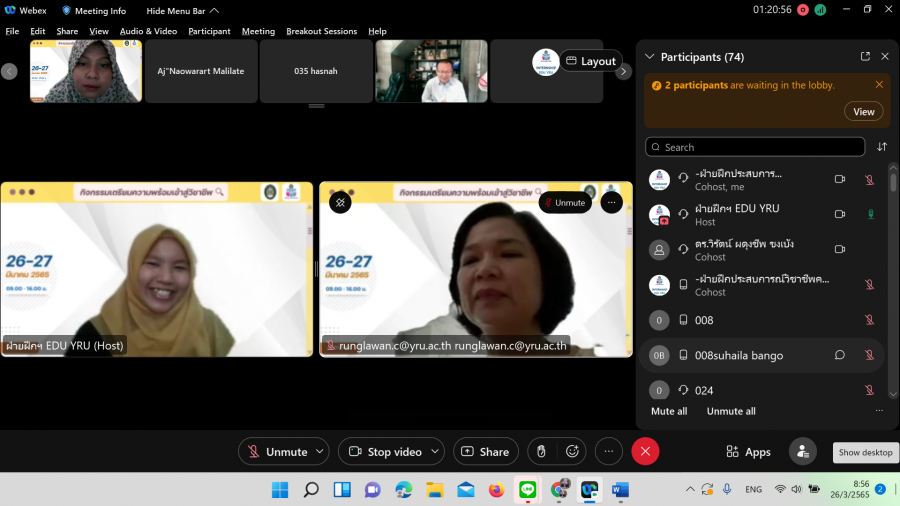Open the Audio & Video menu
Viewport: 900px width, 506px height.
pos(148,31)
